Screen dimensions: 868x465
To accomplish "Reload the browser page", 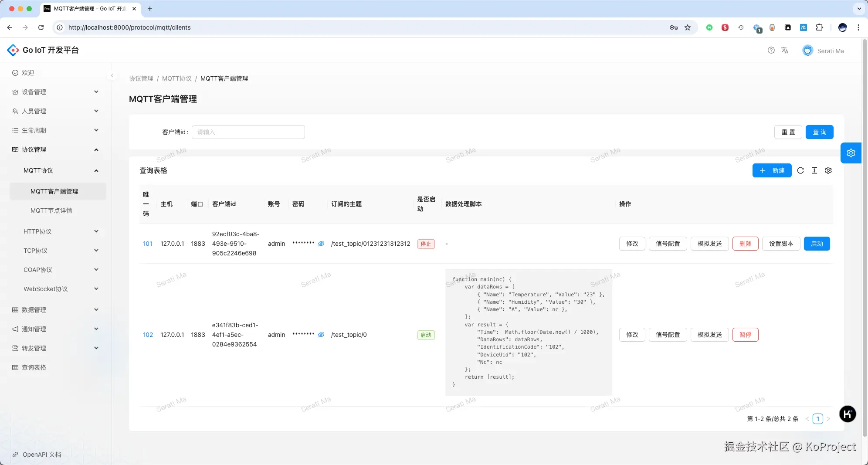I will coord(41,27).
